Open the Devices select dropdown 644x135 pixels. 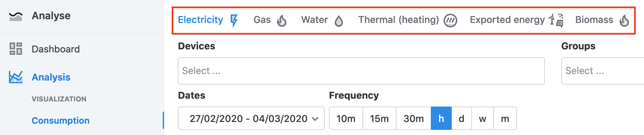pyautogui.click(x=361, y=71)
